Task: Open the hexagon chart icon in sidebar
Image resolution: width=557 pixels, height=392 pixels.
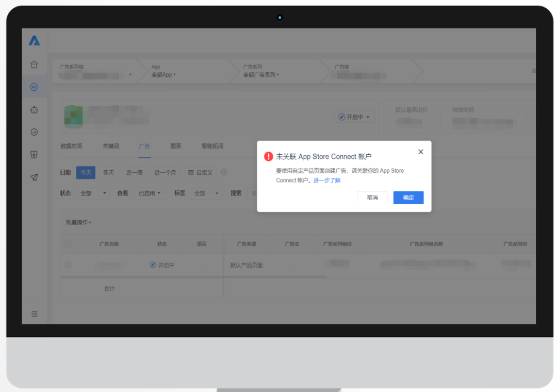Action: tap(34, 132)
